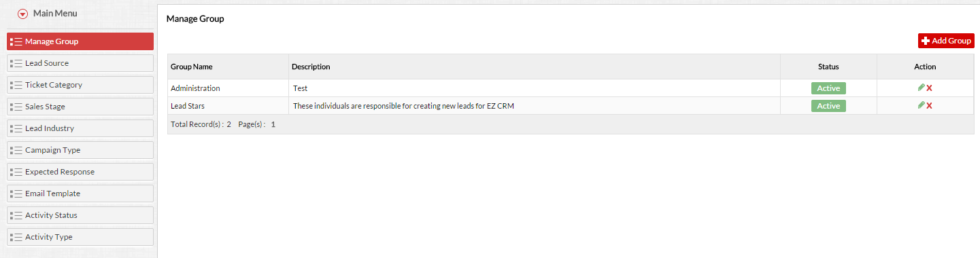
Task: Delete the Administration group with red X
Action: pos(929,88)
